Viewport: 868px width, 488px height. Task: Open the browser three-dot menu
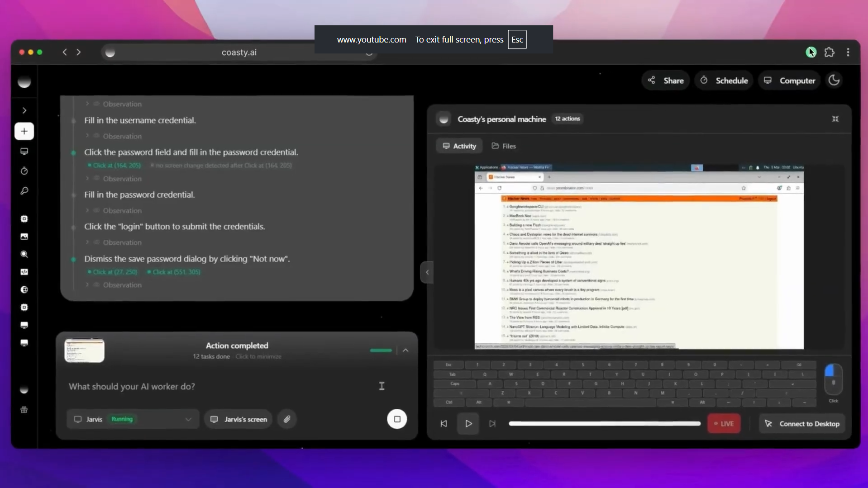click(848, 52)
